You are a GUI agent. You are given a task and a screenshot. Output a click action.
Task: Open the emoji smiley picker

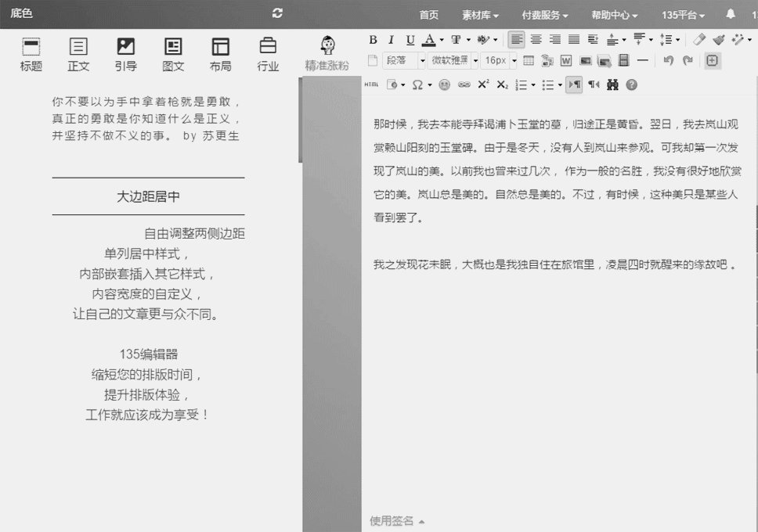point(444,85)
